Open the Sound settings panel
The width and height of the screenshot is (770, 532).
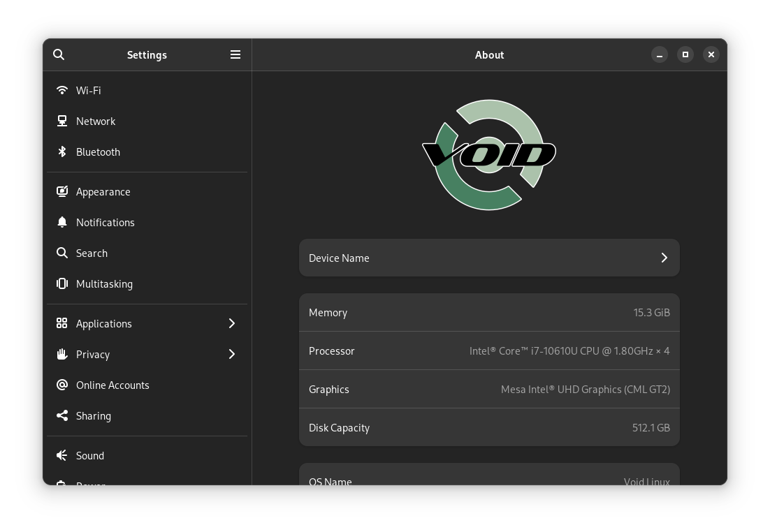click(x=147, y=455)
